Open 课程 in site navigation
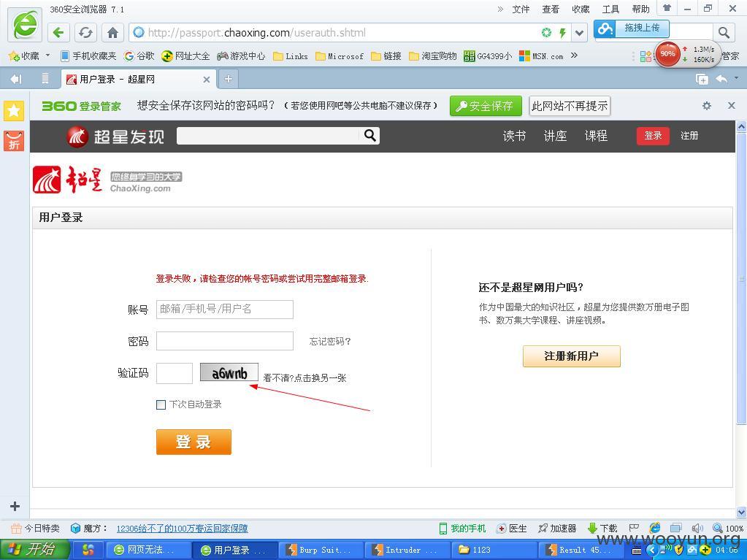 click(597, 136)
